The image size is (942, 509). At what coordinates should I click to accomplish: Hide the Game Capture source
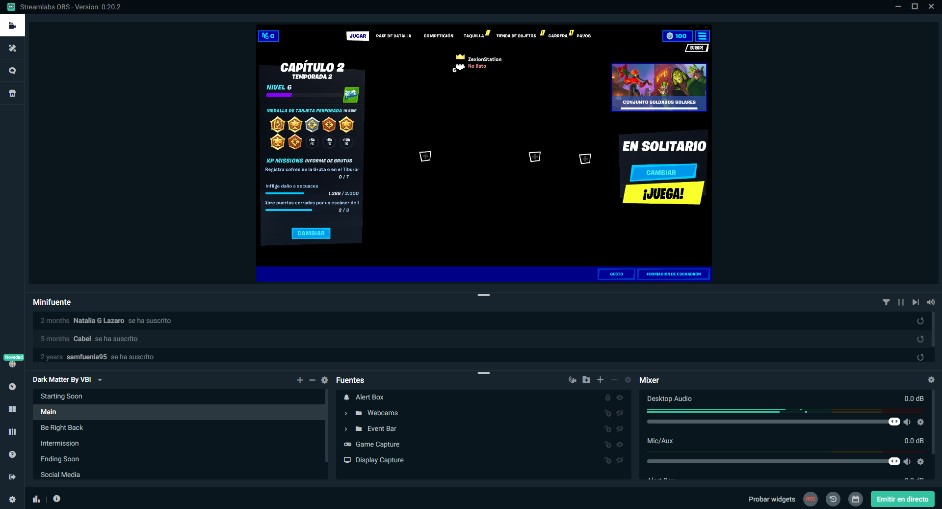[x=619, y=444]
